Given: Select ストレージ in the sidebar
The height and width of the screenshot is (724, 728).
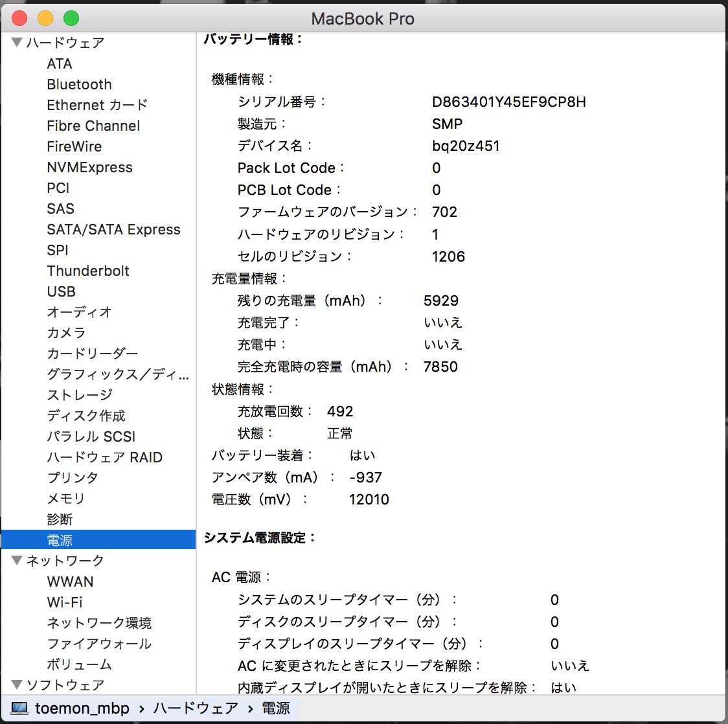Looking at the screenshot, I should pyautogui.click(x=80, y=395).
